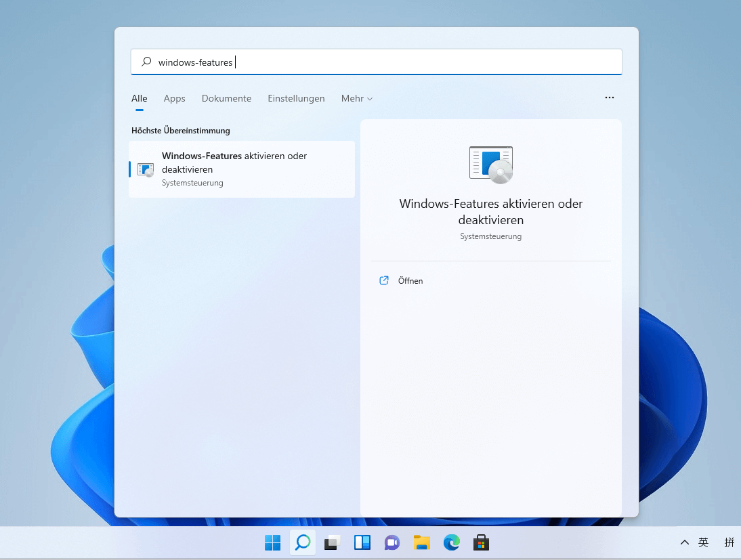Click the 拼 IME mode indicator
Screen dimensions: 741x560
[x=729, y=542]
